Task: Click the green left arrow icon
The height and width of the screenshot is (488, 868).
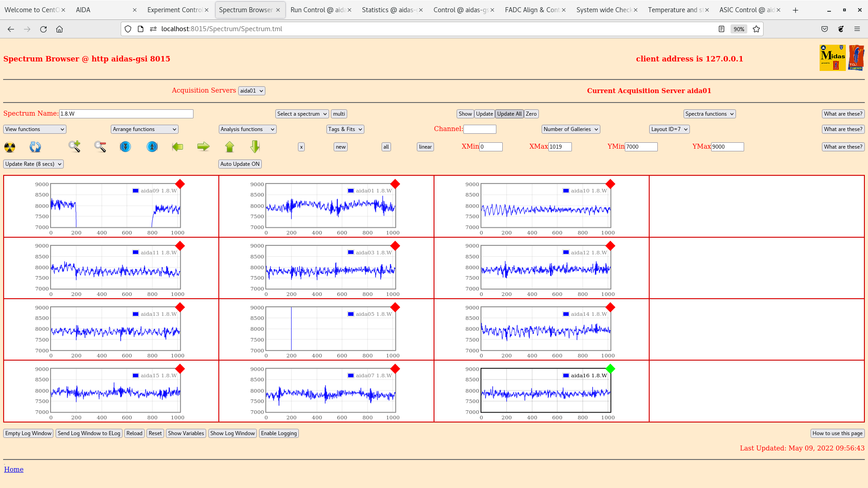Action: (x=178, y=147)
